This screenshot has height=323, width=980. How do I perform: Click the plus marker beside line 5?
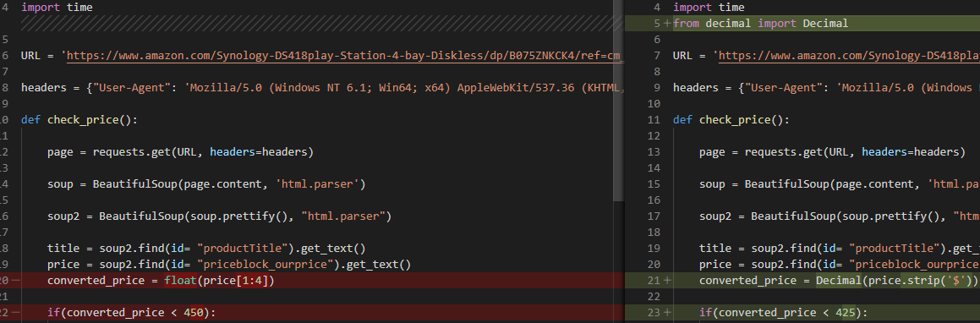(x=667, y=24)
